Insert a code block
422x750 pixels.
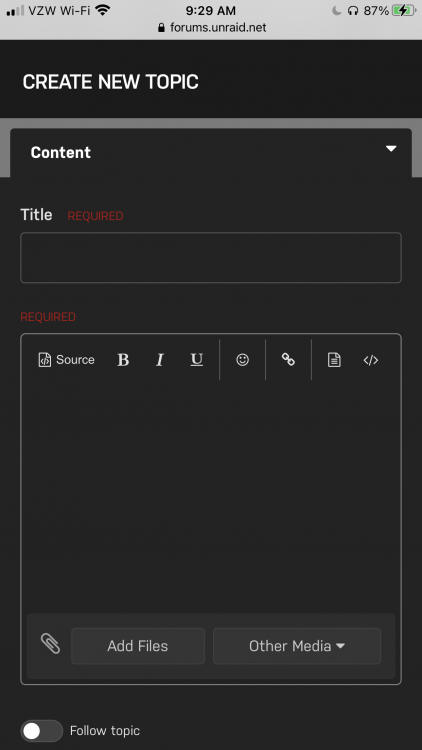371,360
